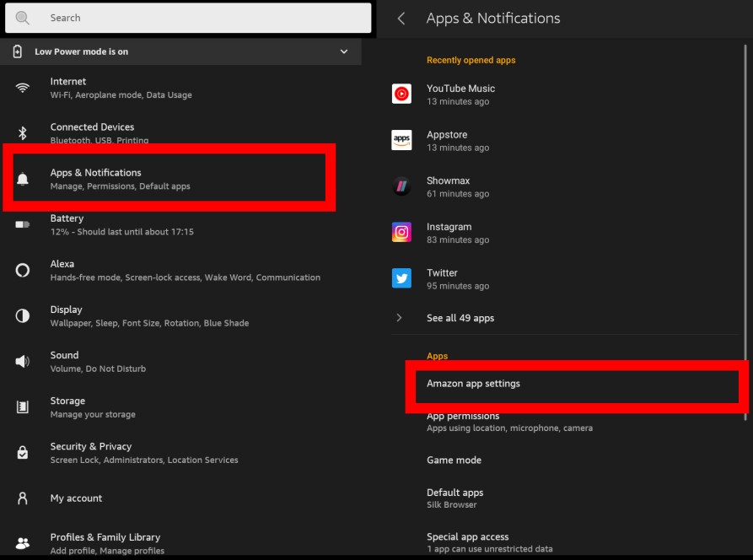Click the Storage icon
This screenshot has height=560, width=753.
pos(22,407)
